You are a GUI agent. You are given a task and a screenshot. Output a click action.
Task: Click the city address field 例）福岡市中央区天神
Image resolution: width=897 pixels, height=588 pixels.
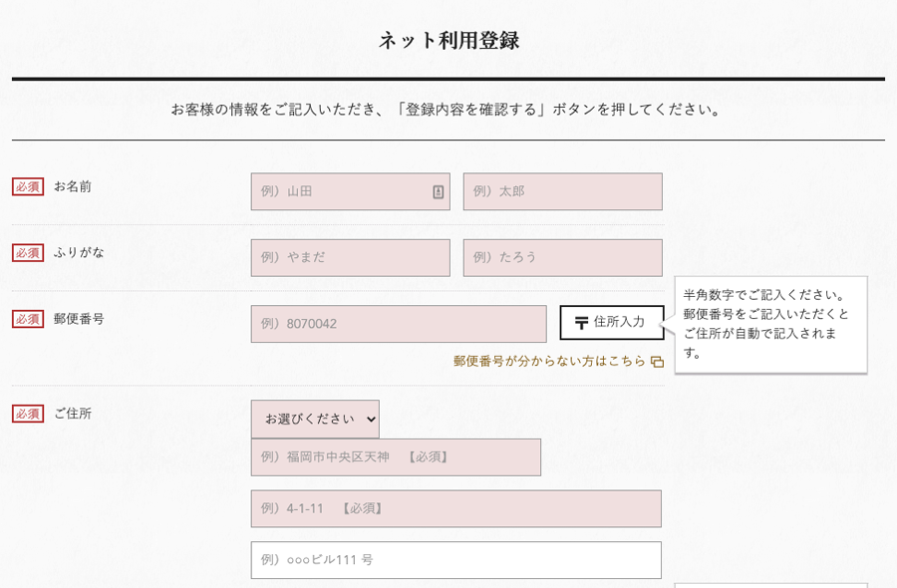(x=396, y=457)
